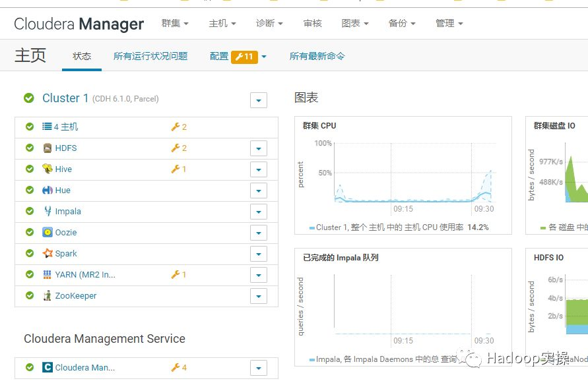
Task: Open the YARN actions dropdown
Action: [259, 275]
